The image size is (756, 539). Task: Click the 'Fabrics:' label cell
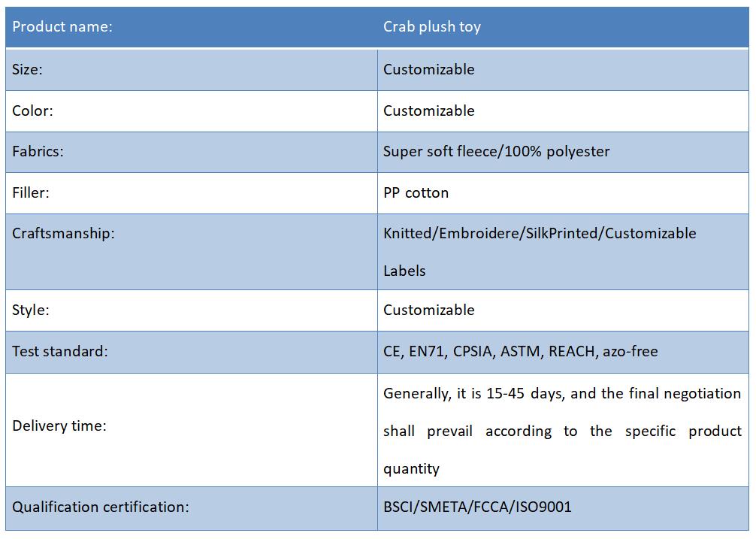tap(192, 152)
